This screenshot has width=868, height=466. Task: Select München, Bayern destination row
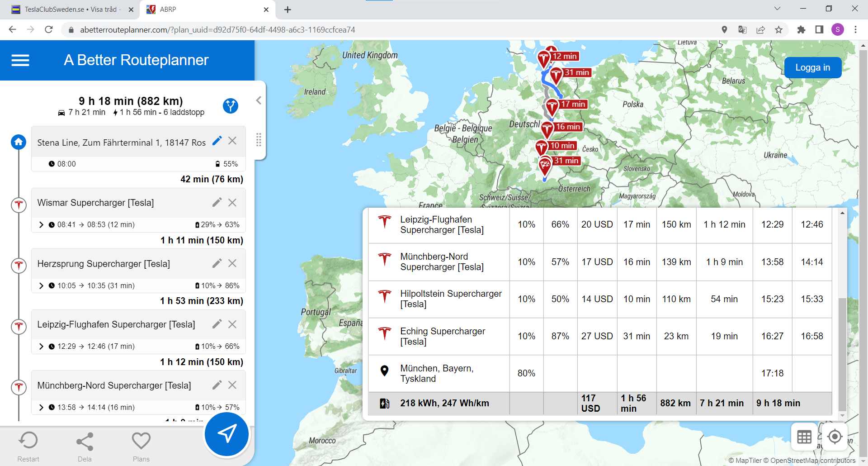600,373
